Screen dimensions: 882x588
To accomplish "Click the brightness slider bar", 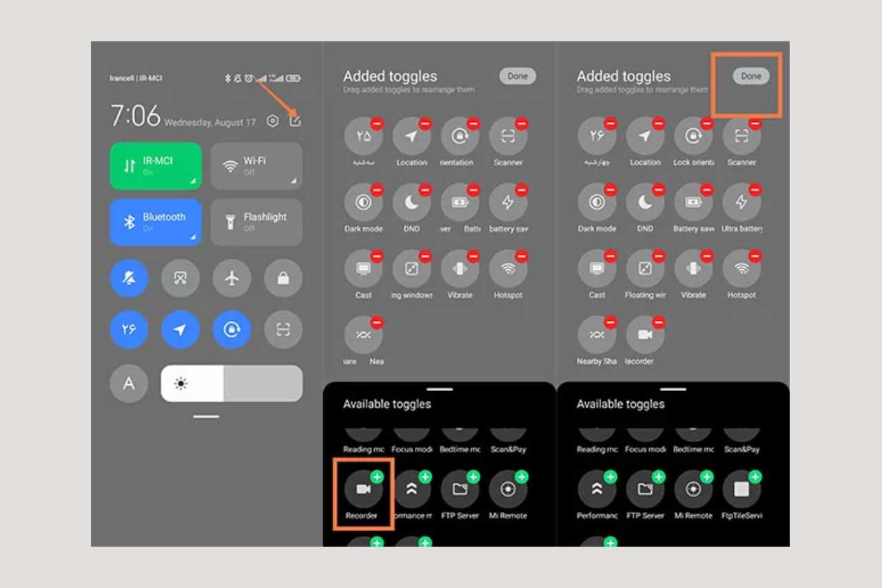I will coord(232,384).
